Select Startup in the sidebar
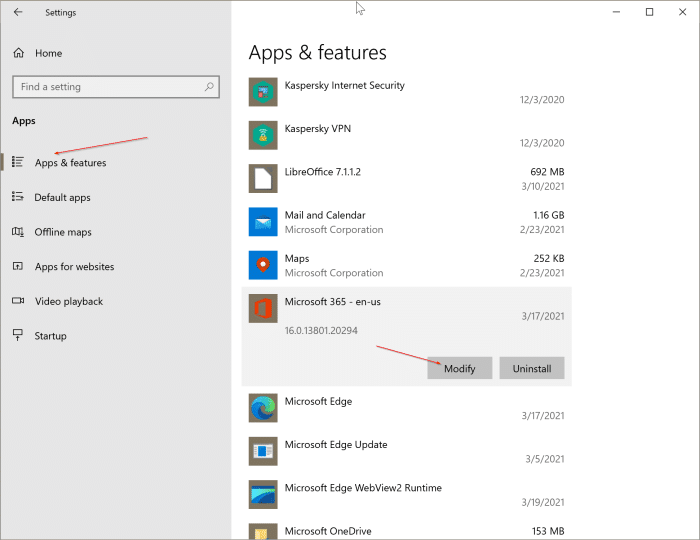The width and height of the screenshot is (700, 540). coord(50,336)
